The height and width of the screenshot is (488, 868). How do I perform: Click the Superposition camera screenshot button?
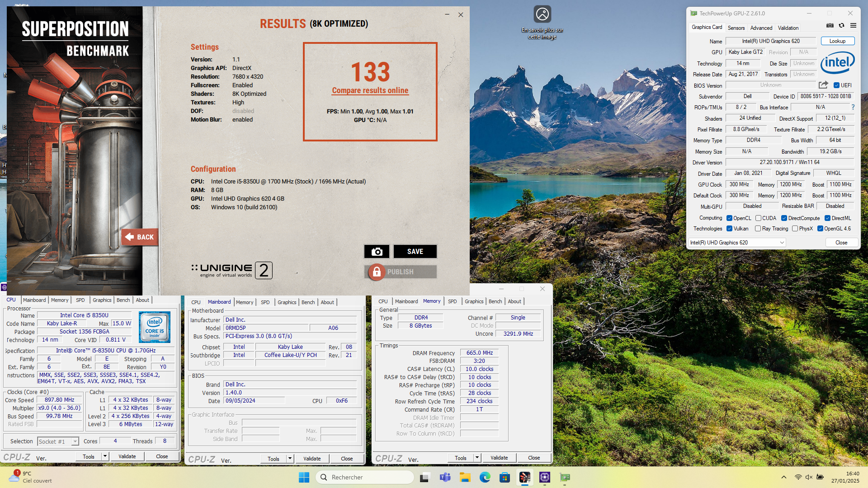tap(377, 252)
